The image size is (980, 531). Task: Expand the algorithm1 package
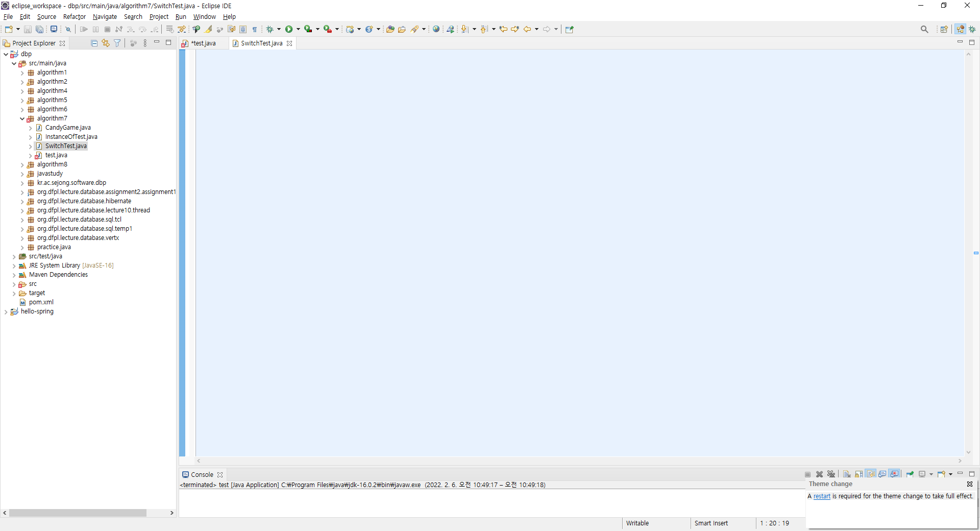click(x=22, y=73)
